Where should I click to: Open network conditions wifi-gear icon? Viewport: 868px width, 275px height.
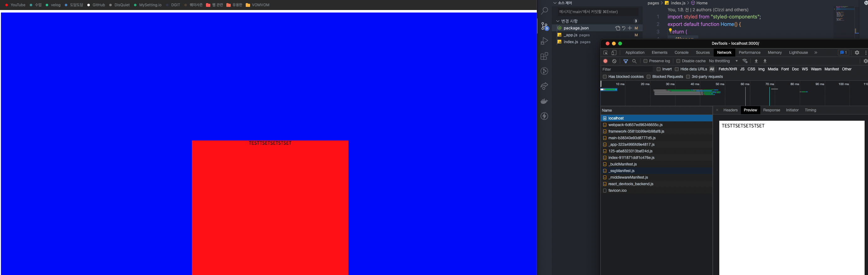745,61
